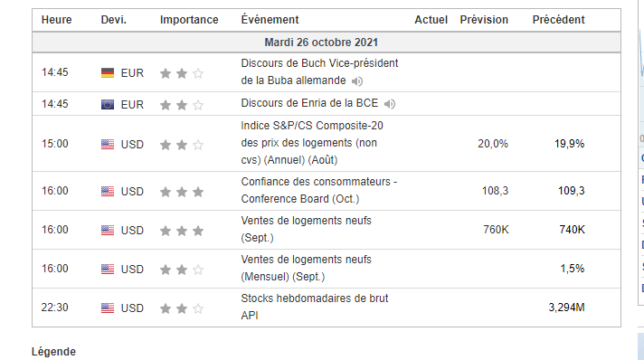Open Stocks hebdomadaires de brut API link

pyautogui.click(x=314, y=307)
